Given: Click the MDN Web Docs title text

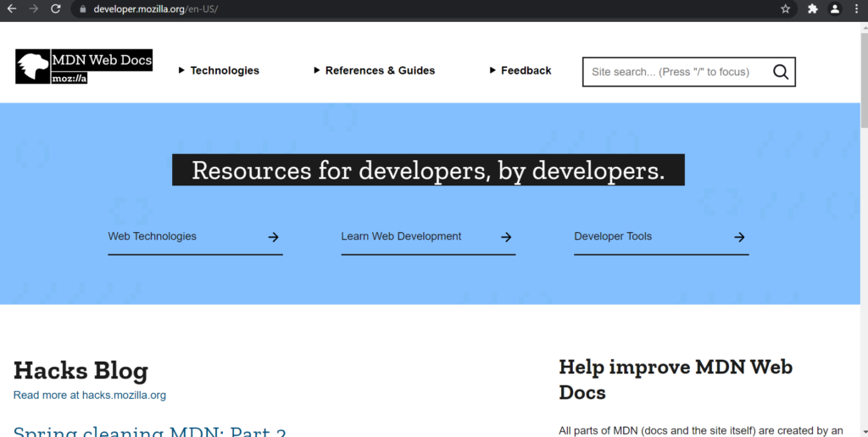Looking at the screenshot, I should (x=102, y=60).
